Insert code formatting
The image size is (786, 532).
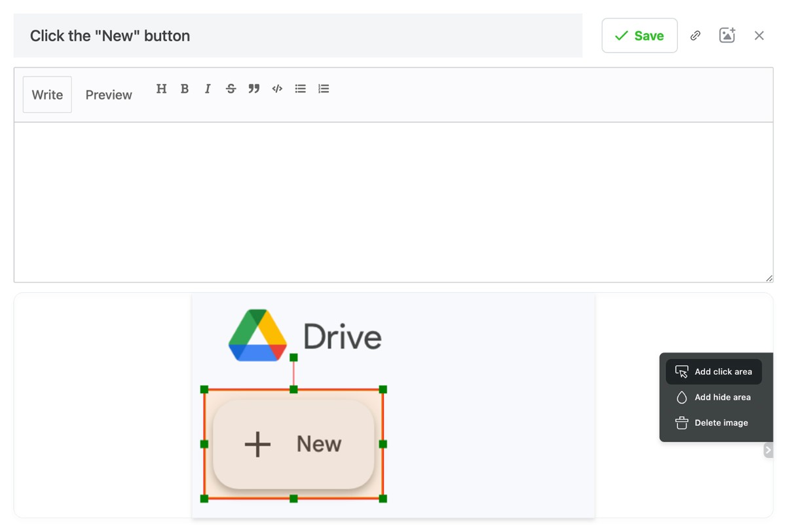point(277,89)
